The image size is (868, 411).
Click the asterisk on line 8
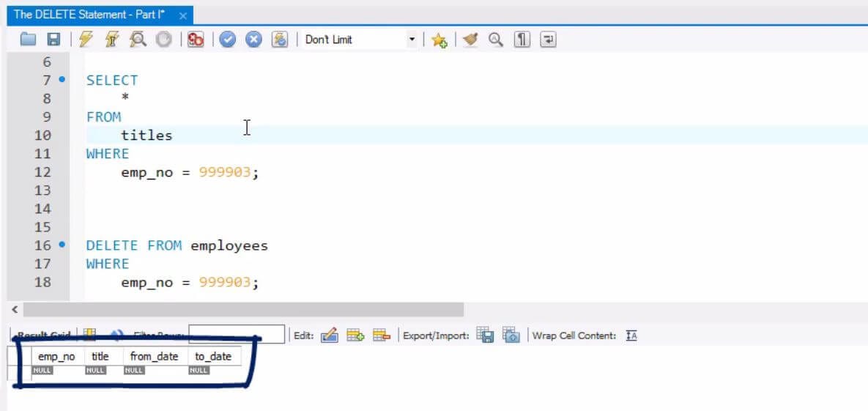[x=125, y=98]
